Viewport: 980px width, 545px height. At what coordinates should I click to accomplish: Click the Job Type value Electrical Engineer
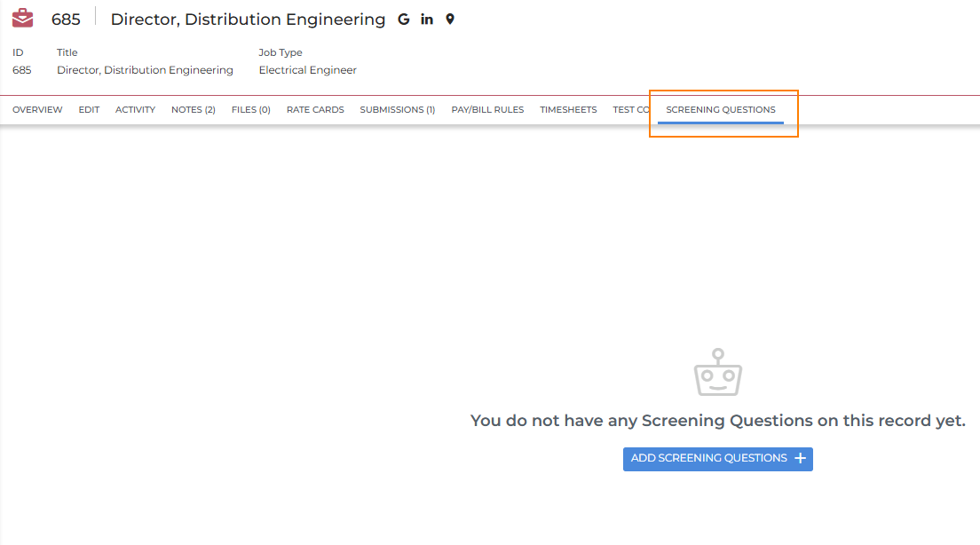point(307,70)
